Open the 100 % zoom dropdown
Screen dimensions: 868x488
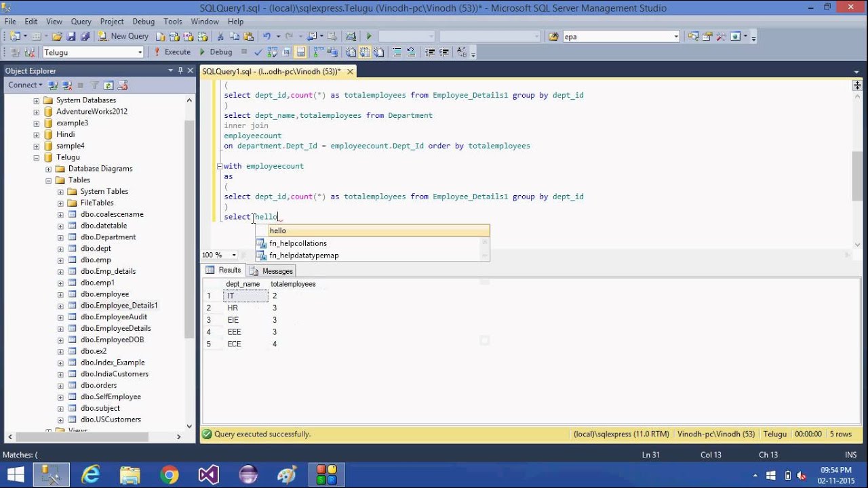pos(234,255)
